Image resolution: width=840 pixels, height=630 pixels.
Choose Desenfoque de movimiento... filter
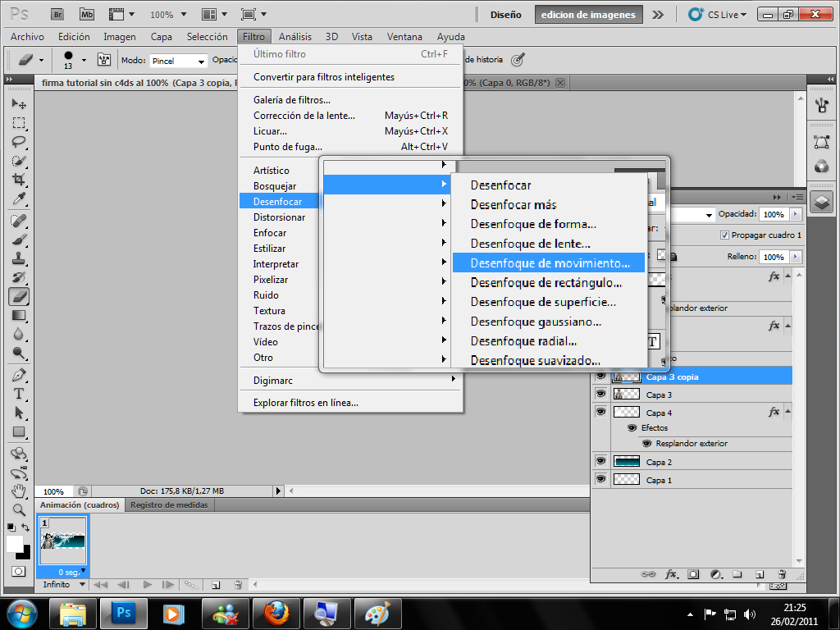pyautogui.click(x=549, y=263)
